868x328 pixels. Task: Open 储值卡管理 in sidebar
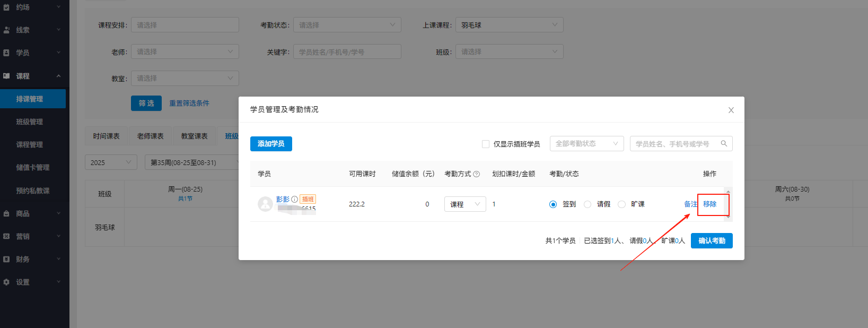33,167
